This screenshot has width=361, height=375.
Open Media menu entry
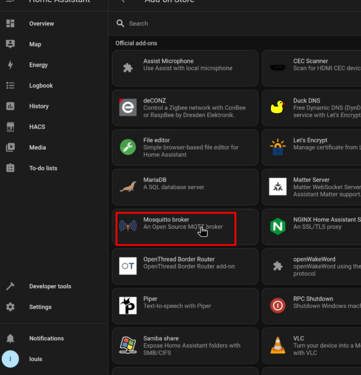[37, 148]
